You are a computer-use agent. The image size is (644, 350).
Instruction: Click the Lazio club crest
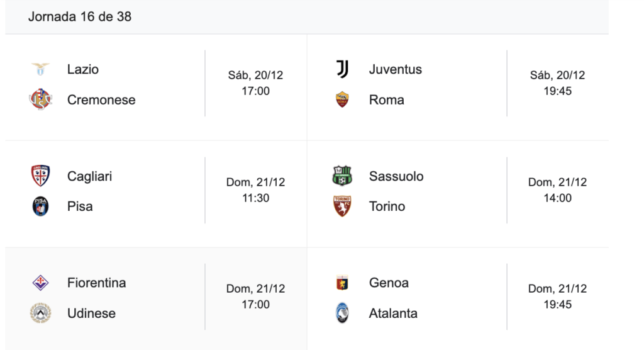click(x=40, y=69)
